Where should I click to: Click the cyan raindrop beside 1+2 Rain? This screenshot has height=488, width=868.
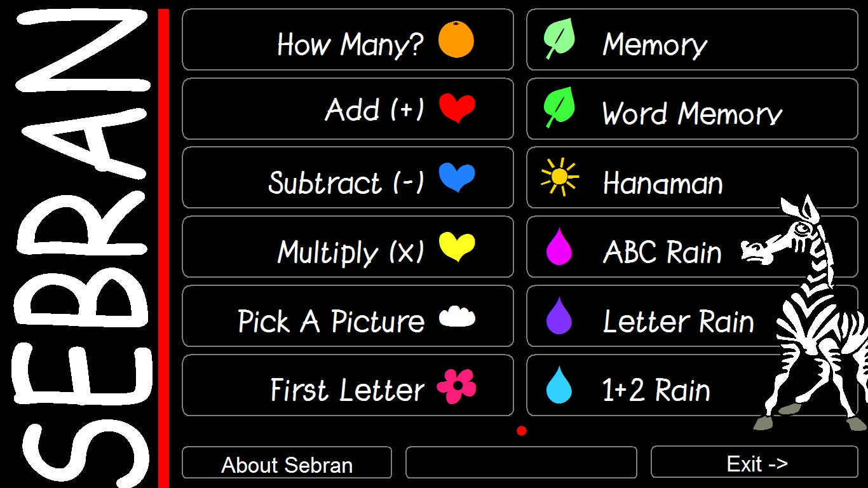[559, 385]
